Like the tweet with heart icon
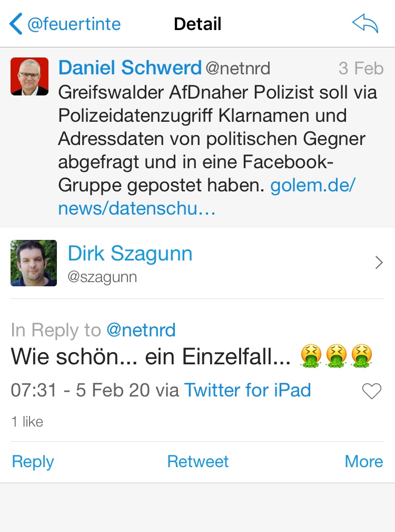 click(x=372, y=391)
